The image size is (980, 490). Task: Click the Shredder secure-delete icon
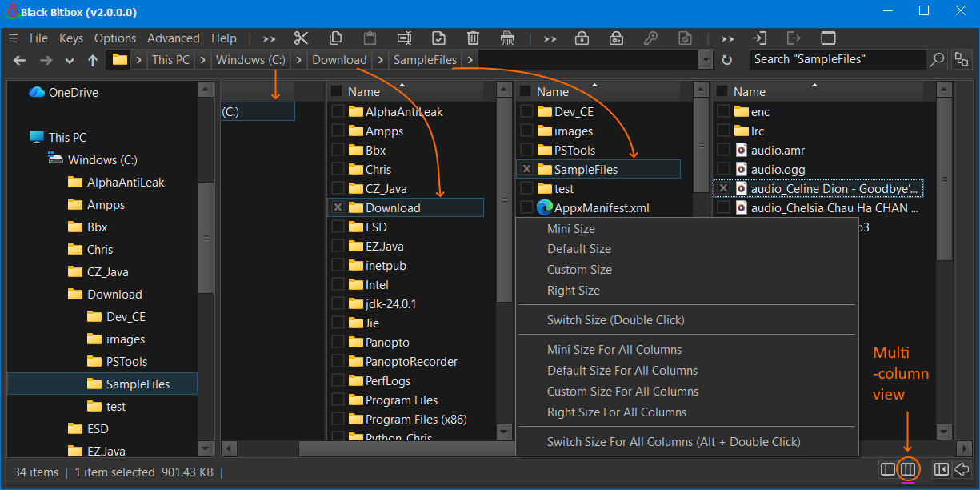(x=507, y=38)
